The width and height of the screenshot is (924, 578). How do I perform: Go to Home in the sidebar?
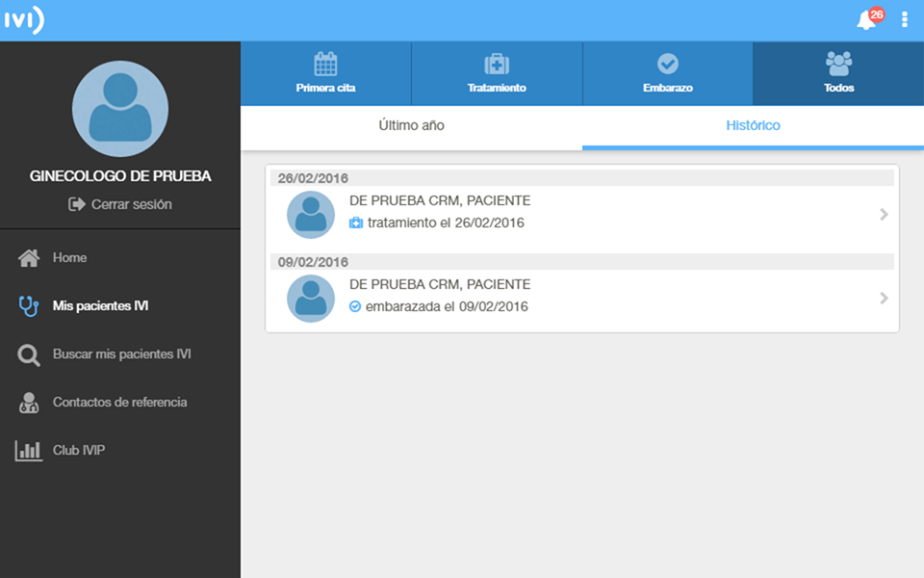tap(69, 258)
